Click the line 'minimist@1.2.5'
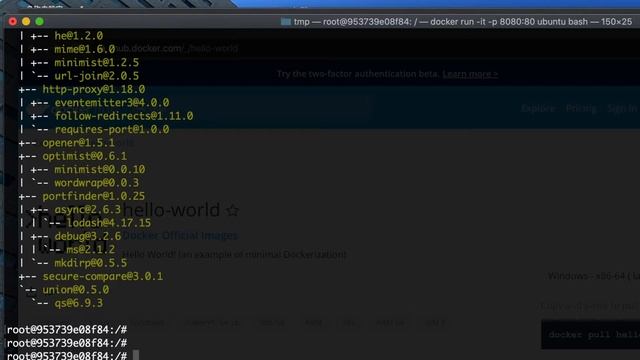The height and width of the screenshot is (360, 640). [97, 63]
